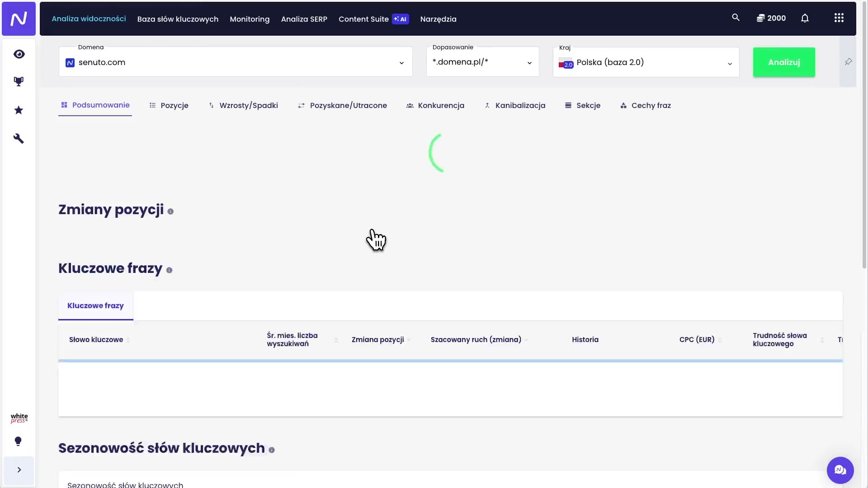Viewport: 868px width, 488px height.
Task: Click the page vertical scrollbar
Action: [865, 136]
